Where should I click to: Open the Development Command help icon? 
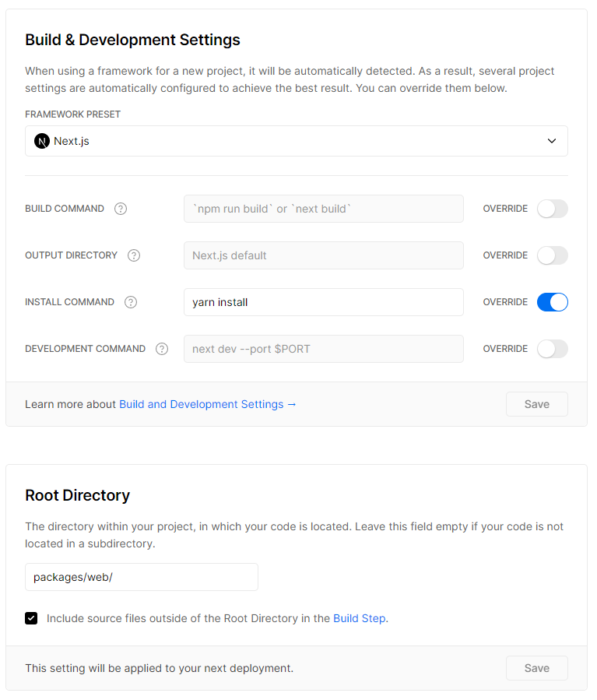pos(162,349)
